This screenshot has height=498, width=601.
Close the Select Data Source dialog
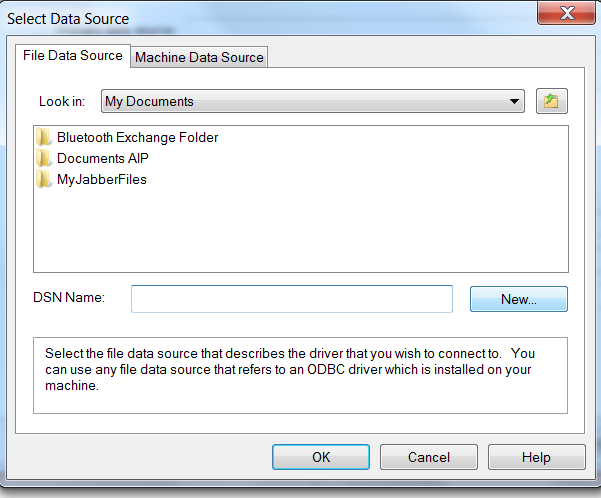(x=567, y=13)
